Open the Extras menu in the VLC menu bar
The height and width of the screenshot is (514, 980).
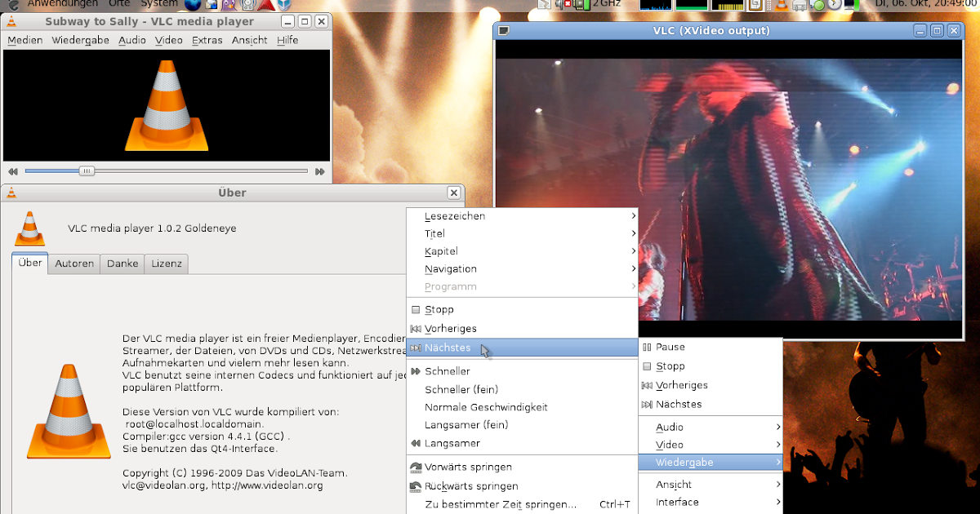click(207, 40)
